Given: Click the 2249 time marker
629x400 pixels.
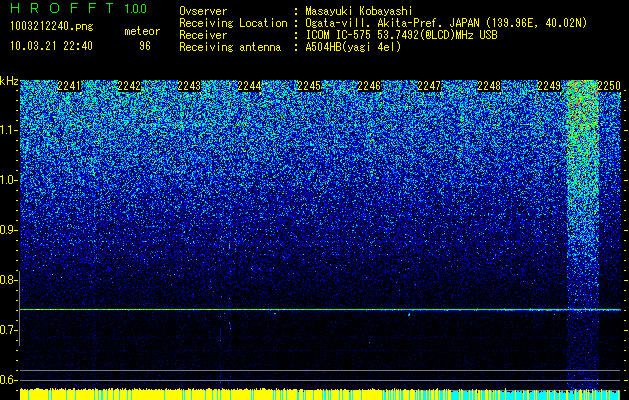Looking at the screenshot, I should [x=549, y=86].
